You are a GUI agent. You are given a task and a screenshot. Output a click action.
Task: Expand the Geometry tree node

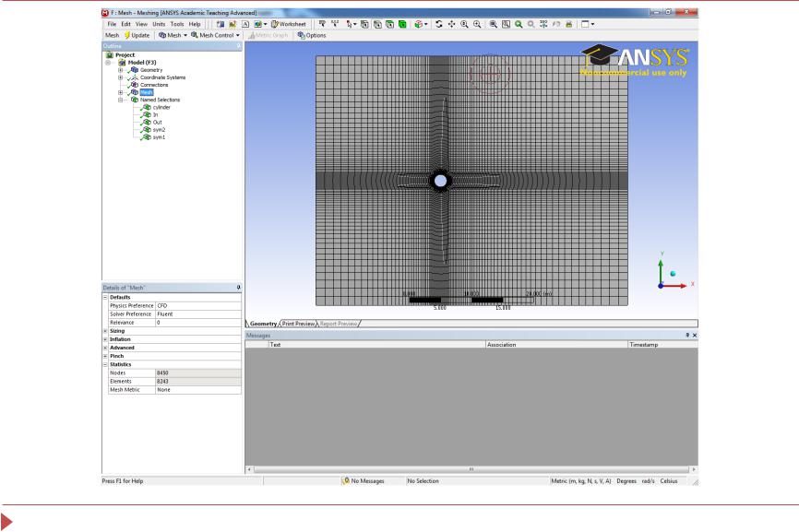[120, 70]
